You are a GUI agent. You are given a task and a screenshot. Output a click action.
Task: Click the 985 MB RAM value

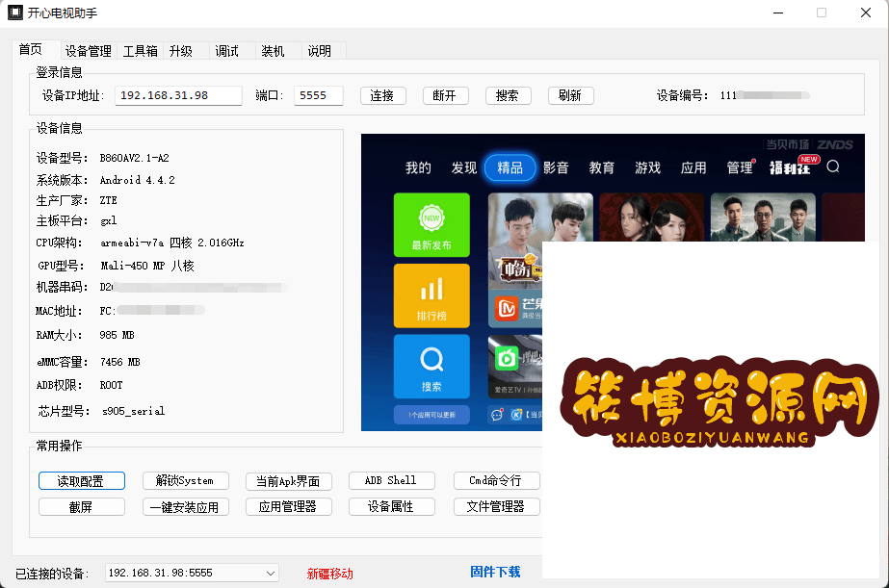pos(117,335)
